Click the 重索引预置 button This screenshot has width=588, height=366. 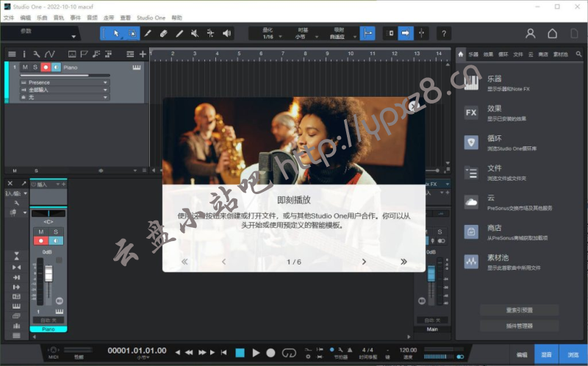point(520,310)
